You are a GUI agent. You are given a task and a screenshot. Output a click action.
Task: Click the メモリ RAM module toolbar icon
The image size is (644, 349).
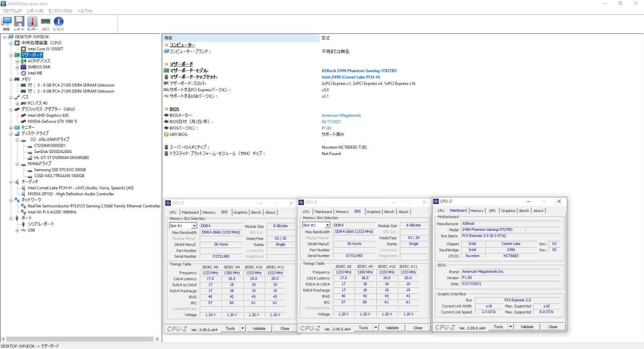pyautogui.click(x=46, y=24)
